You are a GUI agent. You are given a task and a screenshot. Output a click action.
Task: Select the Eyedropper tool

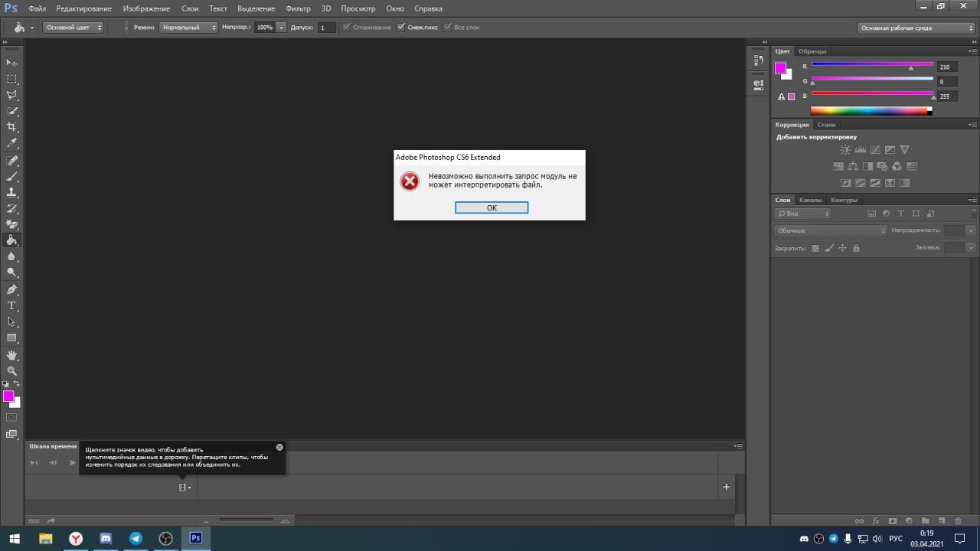click(x=11, y=143)
